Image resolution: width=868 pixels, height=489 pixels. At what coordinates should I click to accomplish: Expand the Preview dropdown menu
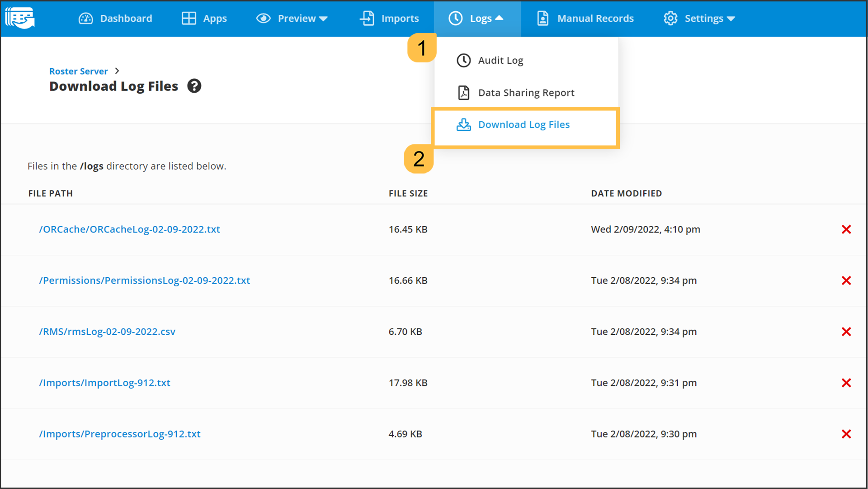(292, 19)
